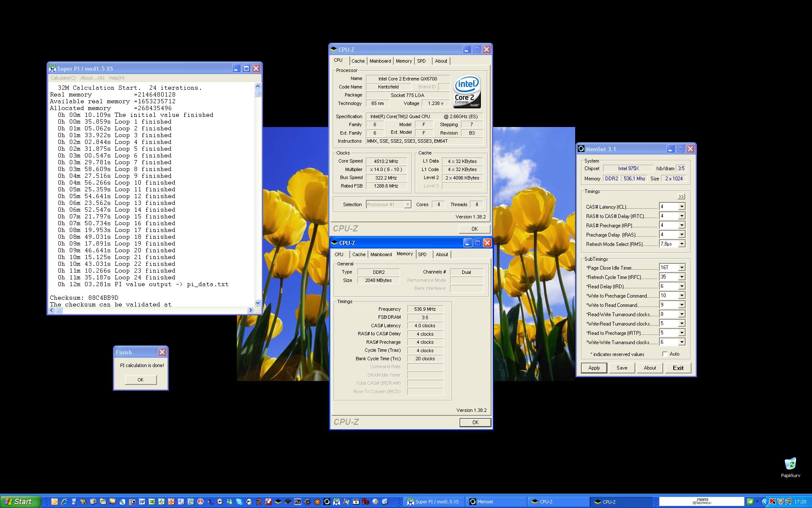Viewport: 812px width, 508px height.
Task: Open Publisher quick launch icon
Action: [x=190, y=502]
